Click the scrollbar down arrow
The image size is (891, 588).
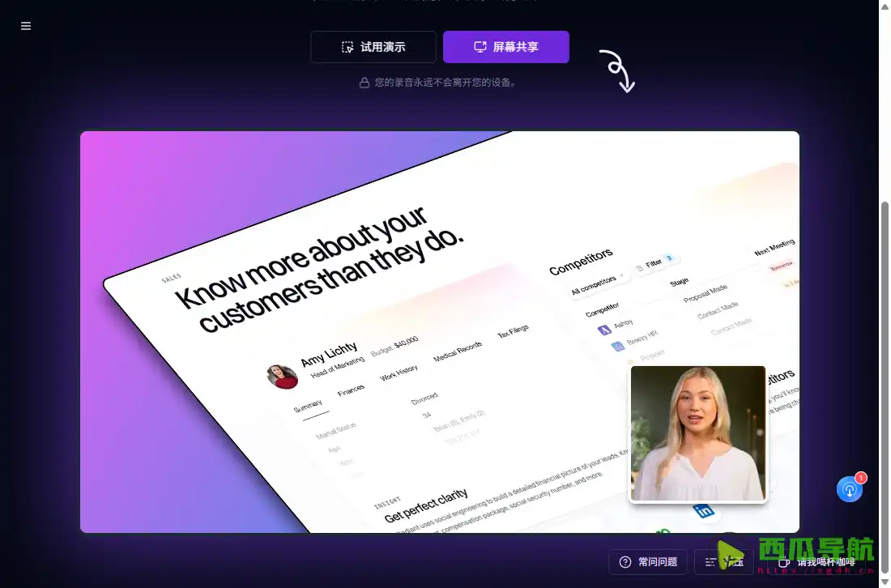coord(885,582)
